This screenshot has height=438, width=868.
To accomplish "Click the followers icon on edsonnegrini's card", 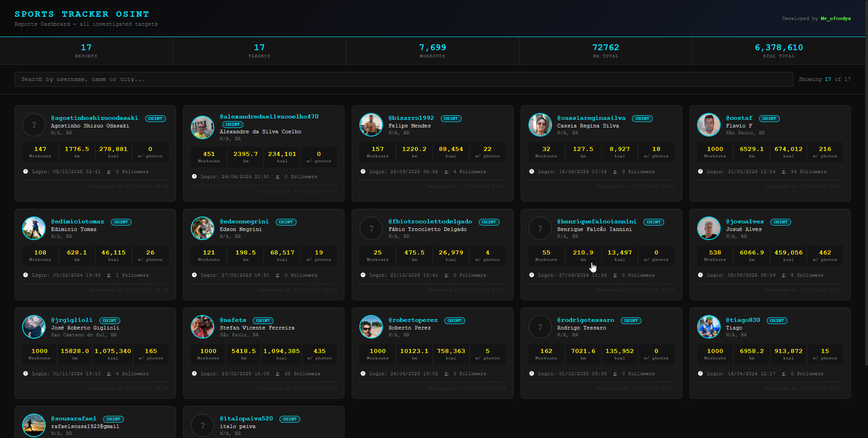I will (278, 275).
